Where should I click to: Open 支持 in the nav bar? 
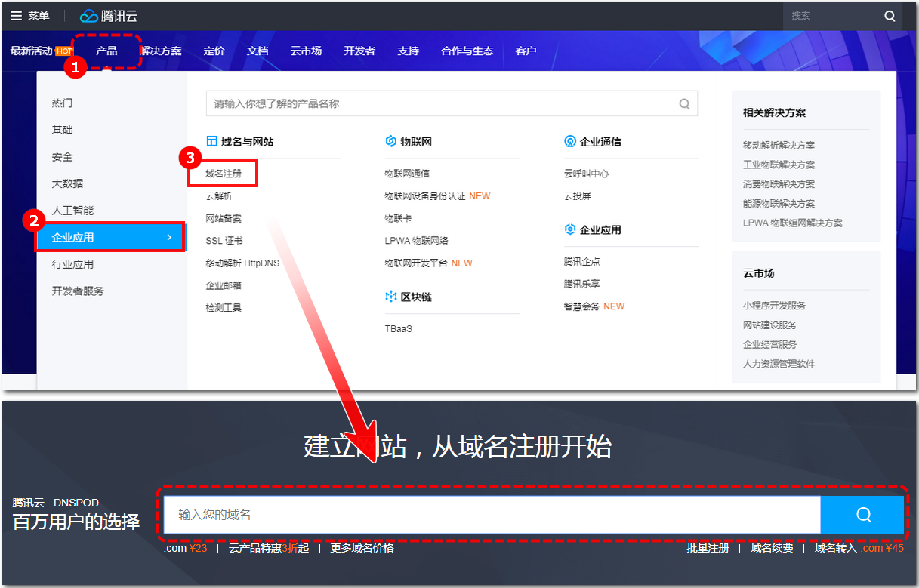pos(408,51)
